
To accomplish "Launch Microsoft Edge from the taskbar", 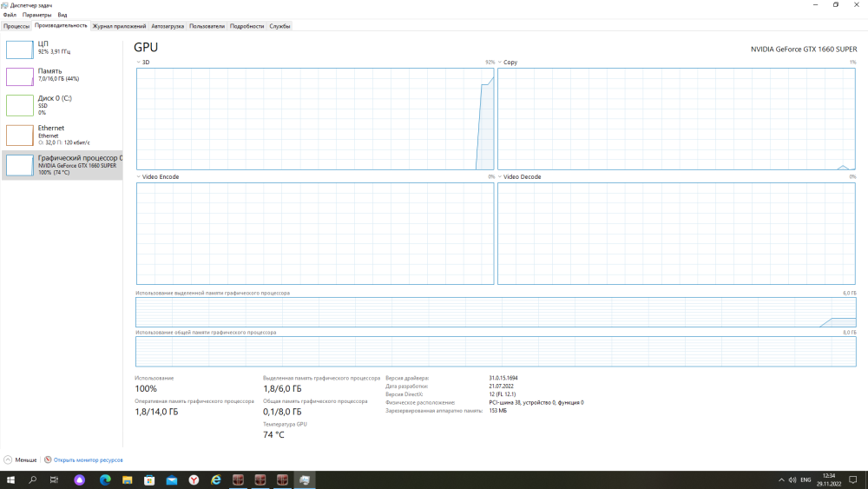I will pyautogui.click(x=105, y=479).
